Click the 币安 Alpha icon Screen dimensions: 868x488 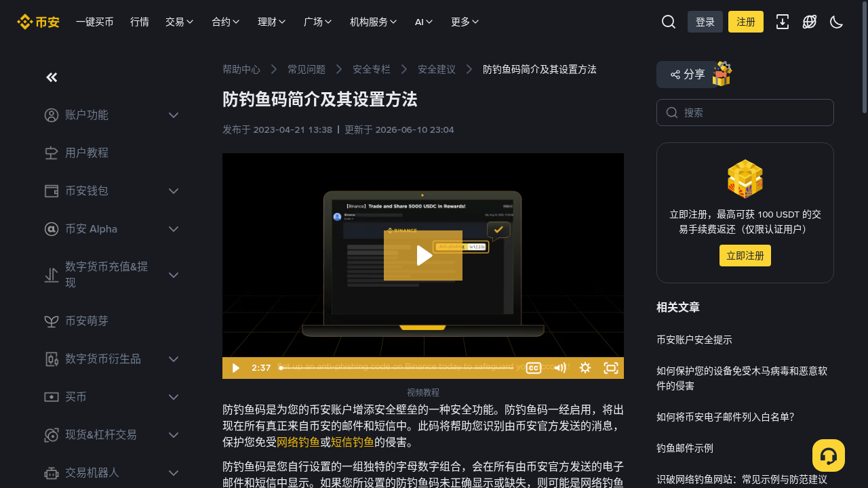(52, 229)
